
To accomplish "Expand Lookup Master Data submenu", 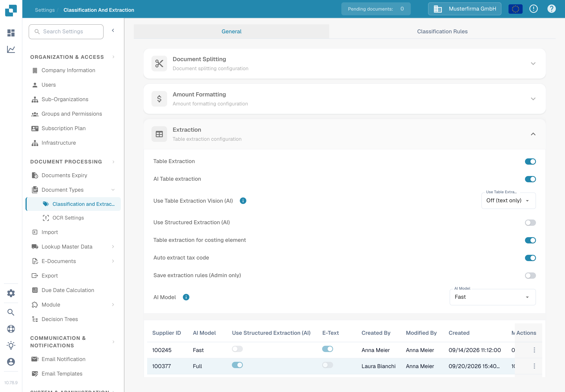I will click(113, 247).
